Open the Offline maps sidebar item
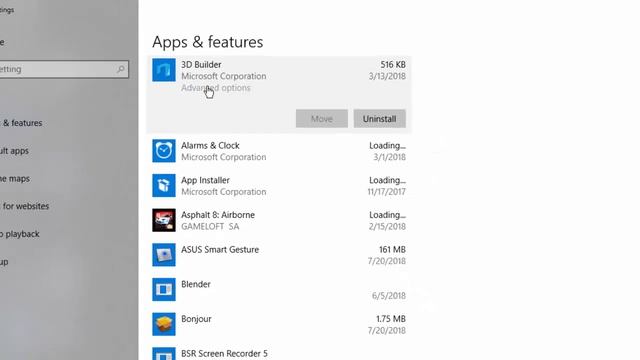This screenshot has width=640, height=360. click(x=15, y=178)
